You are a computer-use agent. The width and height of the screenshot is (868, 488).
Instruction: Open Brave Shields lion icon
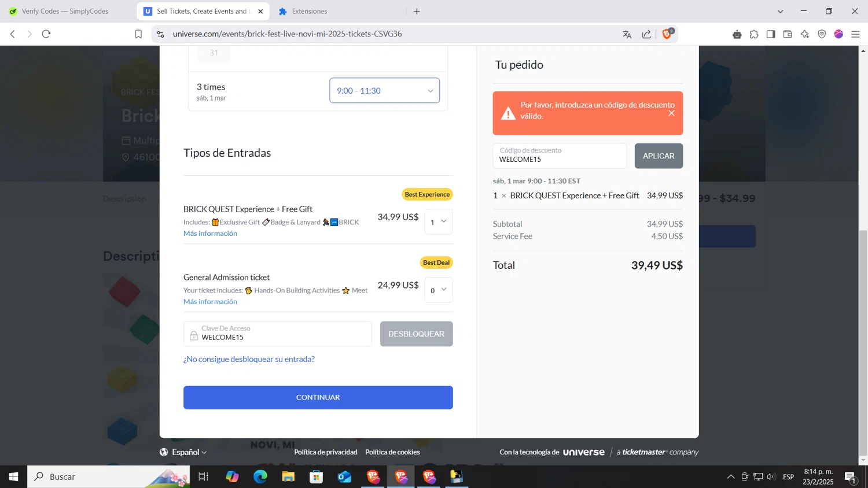tap(667, 34)
